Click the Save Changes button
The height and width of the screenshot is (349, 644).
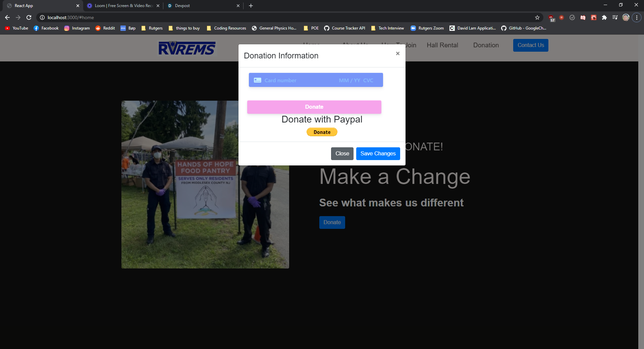coord(378,154)
